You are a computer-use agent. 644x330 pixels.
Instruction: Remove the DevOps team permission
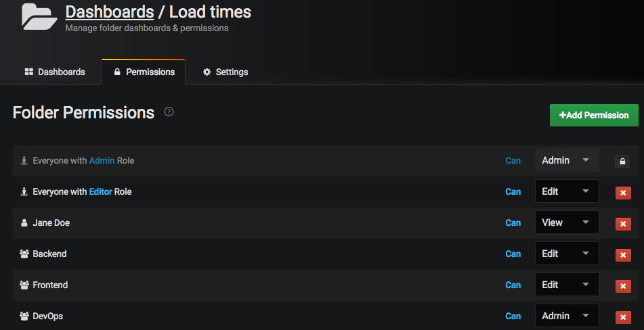click(622, 317)
